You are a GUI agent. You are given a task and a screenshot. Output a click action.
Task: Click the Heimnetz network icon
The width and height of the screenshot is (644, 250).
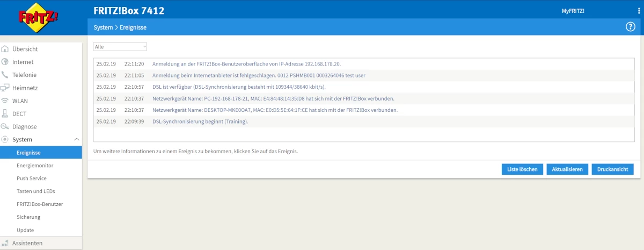coord(5,88)
